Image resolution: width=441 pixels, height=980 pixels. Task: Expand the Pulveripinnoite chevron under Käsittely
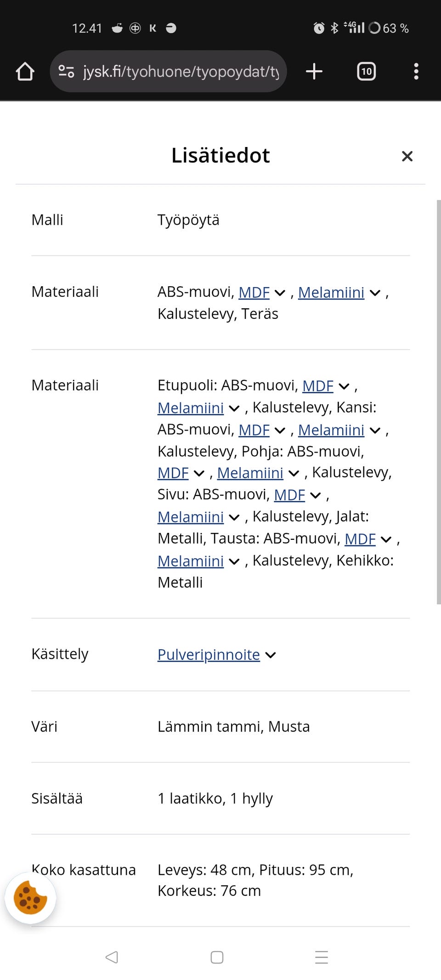pyautogui.click(x=271, y=655)
